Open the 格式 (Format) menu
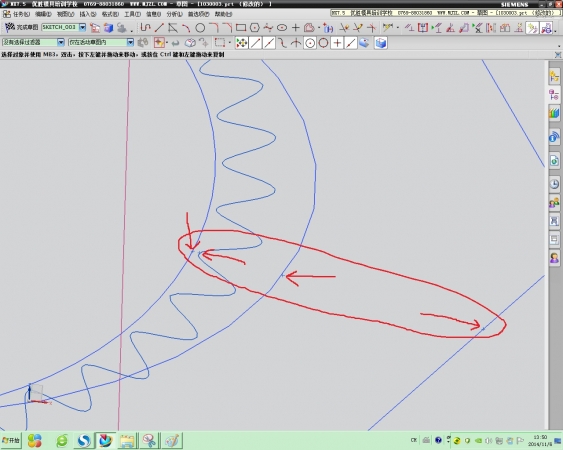Viewport: 563px width, 450px height. [x=110, y=14]
